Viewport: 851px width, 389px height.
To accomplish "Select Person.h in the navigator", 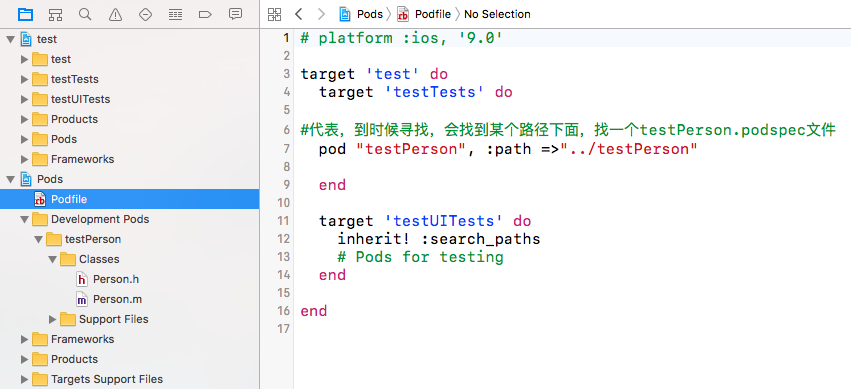I will (116, 279).
